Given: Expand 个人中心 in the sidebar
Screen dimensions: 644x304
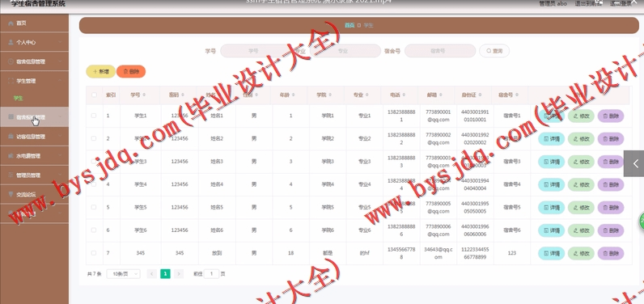Looking at the screenshot, I should [x=35, y=42].
